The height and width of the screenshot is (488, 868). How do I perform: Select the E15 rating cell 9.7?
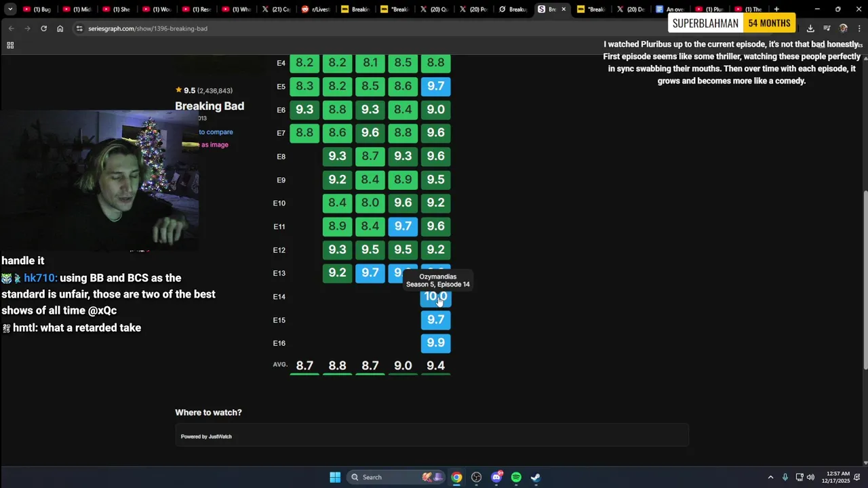[x=435, y=320]
